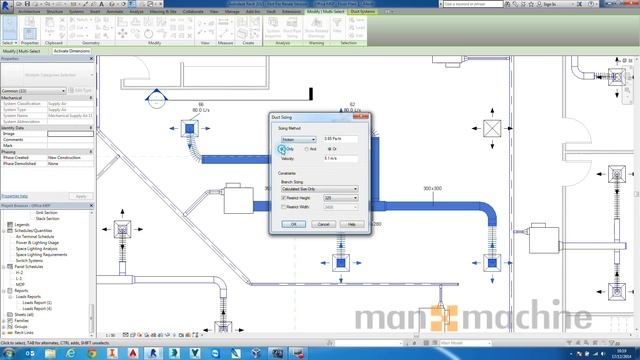This screenshot has width=640, height=360.
Task: Open the Restrict Height value dropdown
Action: 340,198
